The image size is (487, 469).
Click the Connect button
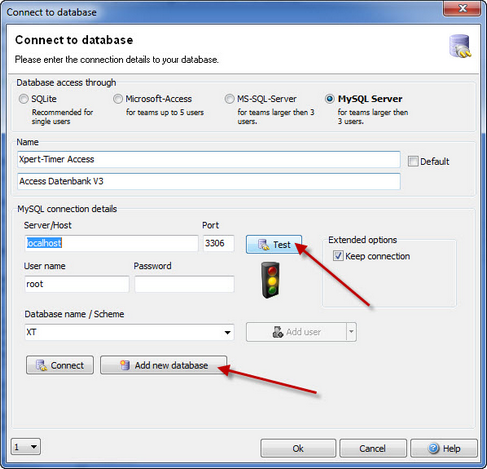point(60,365)
